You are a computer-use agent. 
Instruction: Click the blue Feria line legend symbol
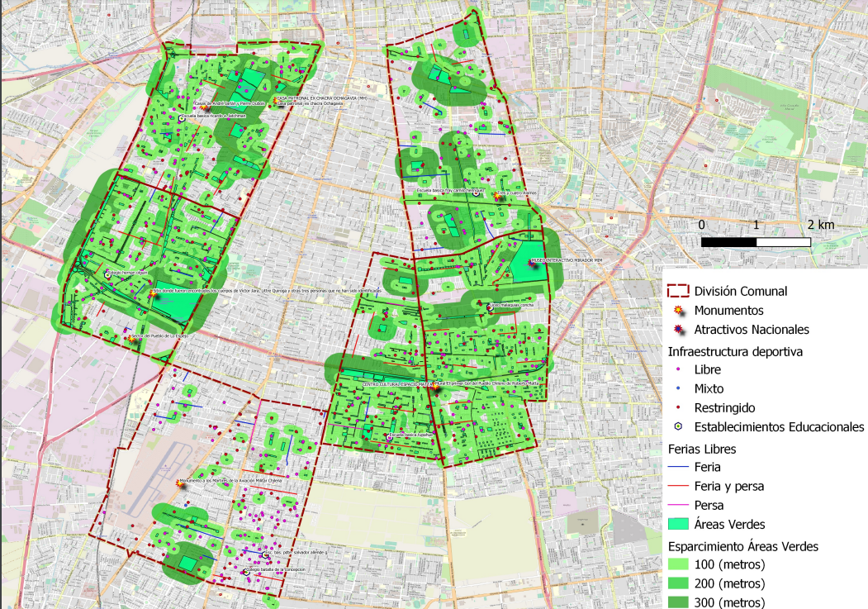click(678, 468)
